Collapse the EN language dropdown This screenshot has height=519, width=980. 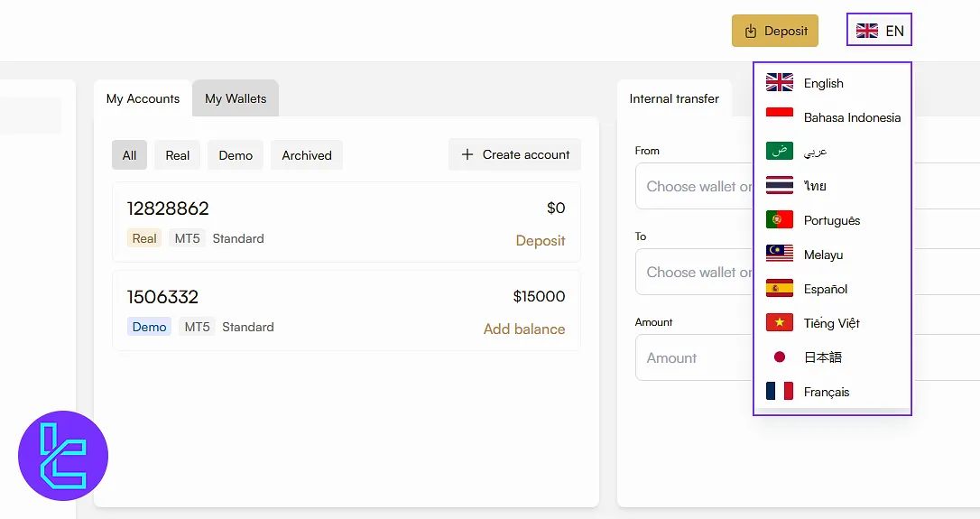pos(879,31)
